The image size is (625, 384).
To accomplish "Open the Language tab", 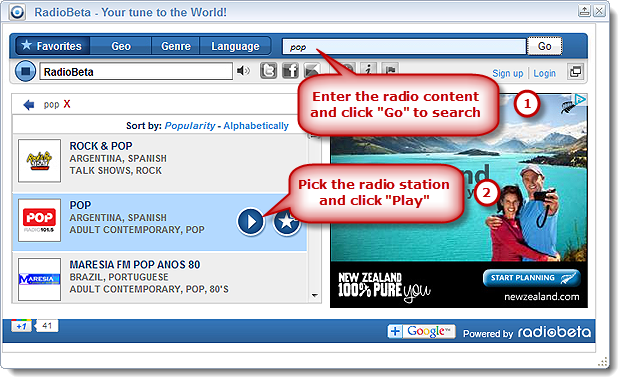I will coord(235,46).
